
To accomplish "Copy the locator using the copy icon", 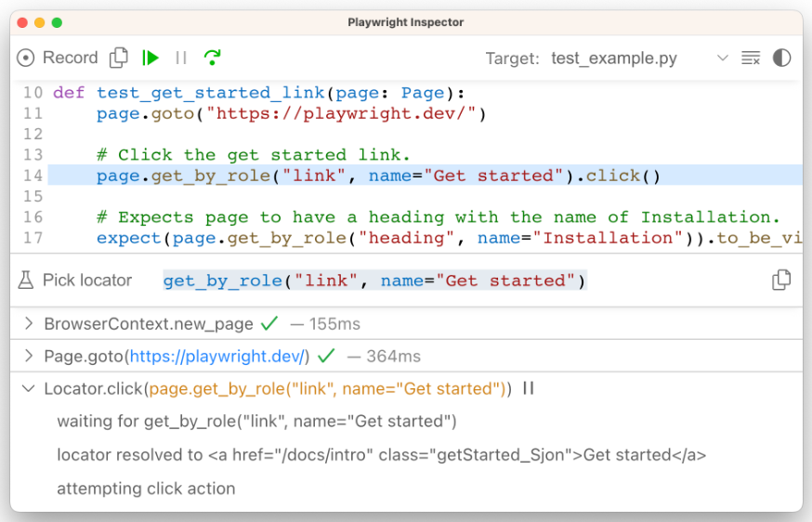I will pyautogui.click(x=782, y=280).
